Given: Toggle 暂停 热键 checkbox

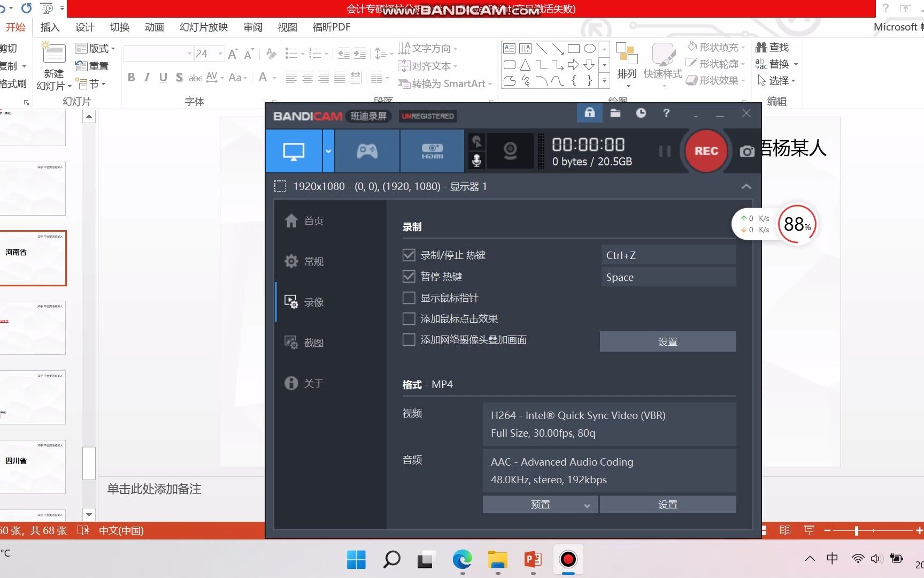Looking at the screenshot, I should click(x=409, y=276).
